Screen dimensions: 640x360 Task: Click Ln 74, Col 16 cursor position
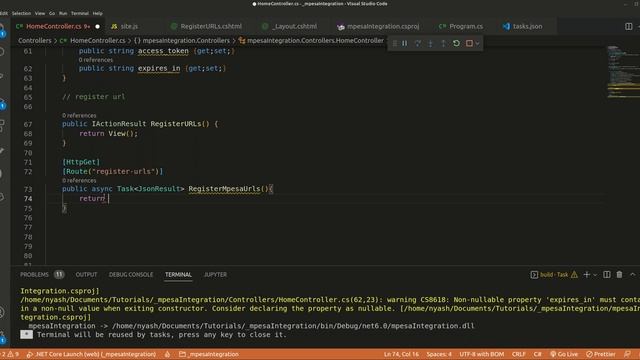click(401, 354)
